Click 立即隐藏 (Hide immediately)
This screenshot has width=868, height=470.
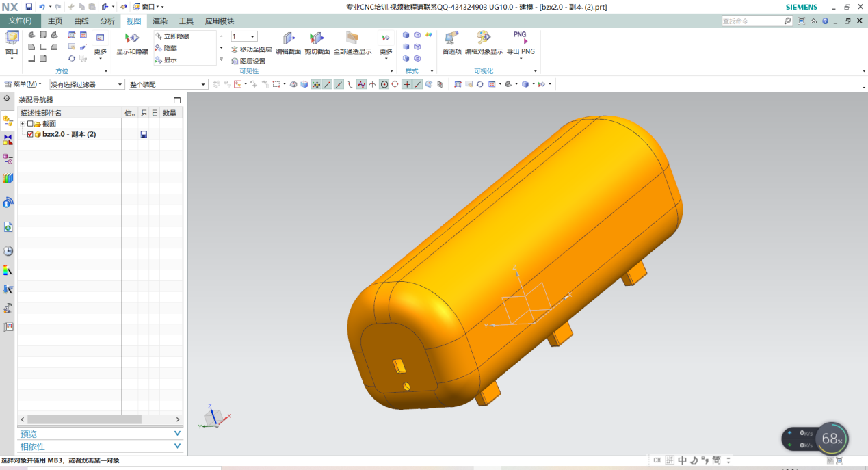pyautogui.click(x=172, y=36)
